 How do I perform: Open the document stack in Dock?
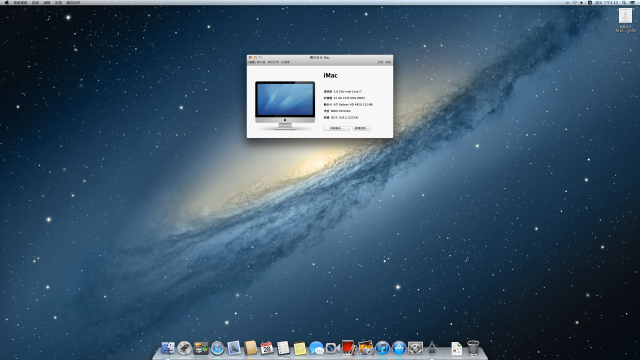pyautogui.click(x=456, y=348)
